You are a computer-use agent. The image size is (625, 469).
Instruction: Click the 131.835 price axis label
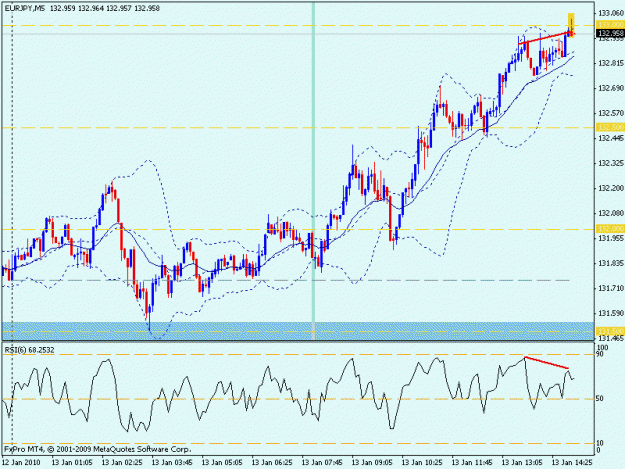tap(610, 263)
